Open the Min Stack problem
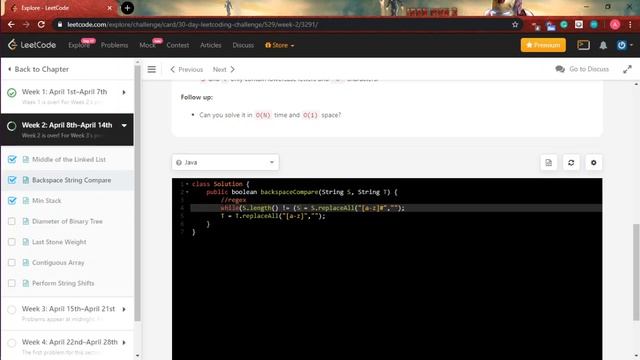The height and width of the screenshot is (360, 640). (47, 200)
